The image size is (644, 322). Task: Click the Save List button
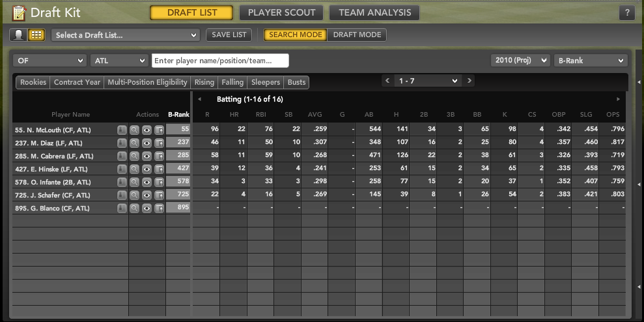click(229, 35)
